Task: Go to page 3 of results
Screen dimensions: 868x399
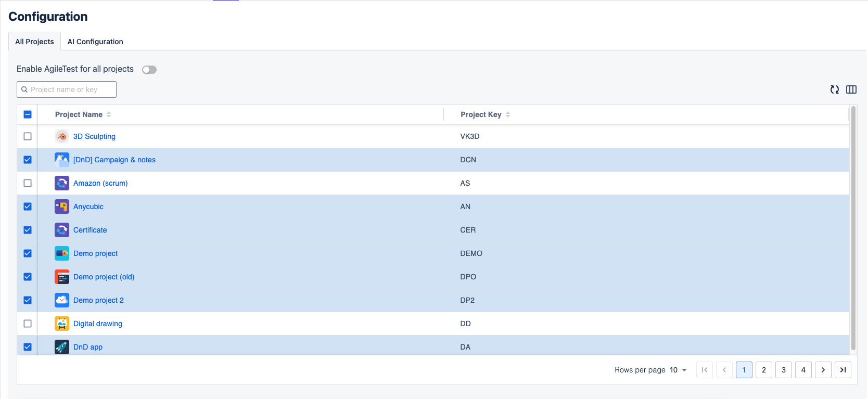Action: [783, 370]
